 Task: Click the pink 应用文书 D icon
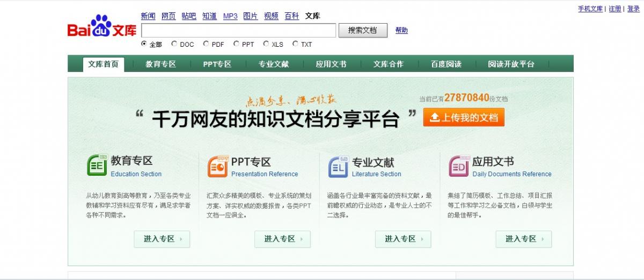point(459,167)
